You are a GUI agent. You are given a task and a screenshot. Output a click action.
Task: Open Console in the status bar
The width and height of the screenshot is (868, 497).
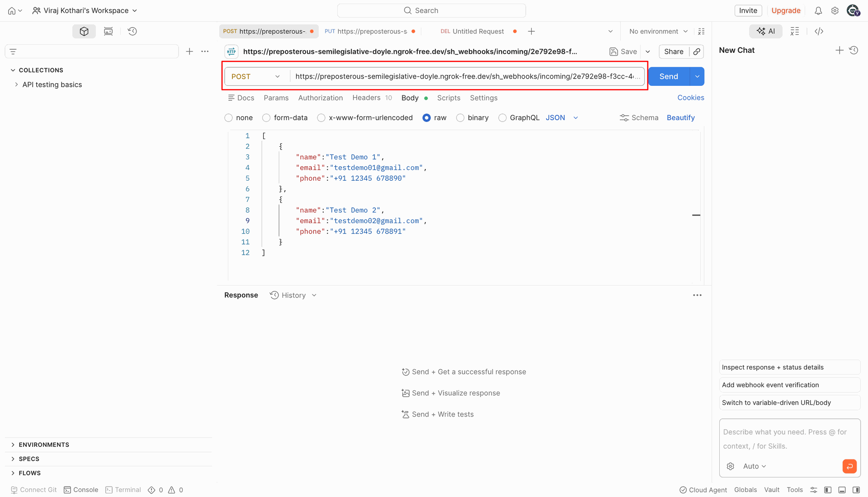[81, 490]
